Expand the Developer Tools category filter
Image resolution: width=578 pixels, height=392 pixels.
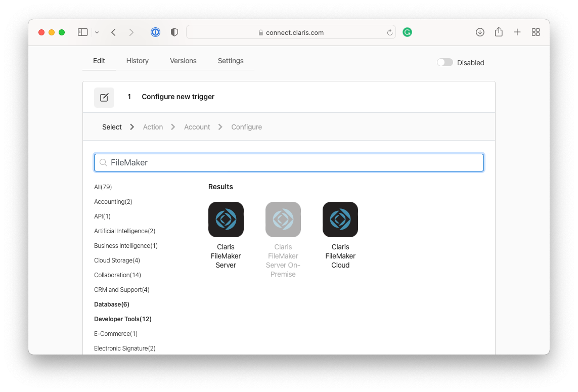pos(122,319)
